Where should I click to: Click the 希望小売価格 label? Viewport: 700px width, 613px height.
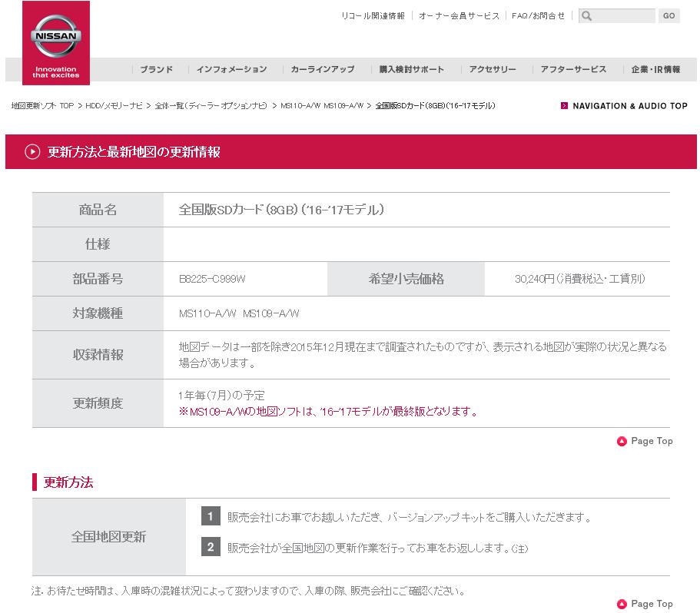(406, 279)
